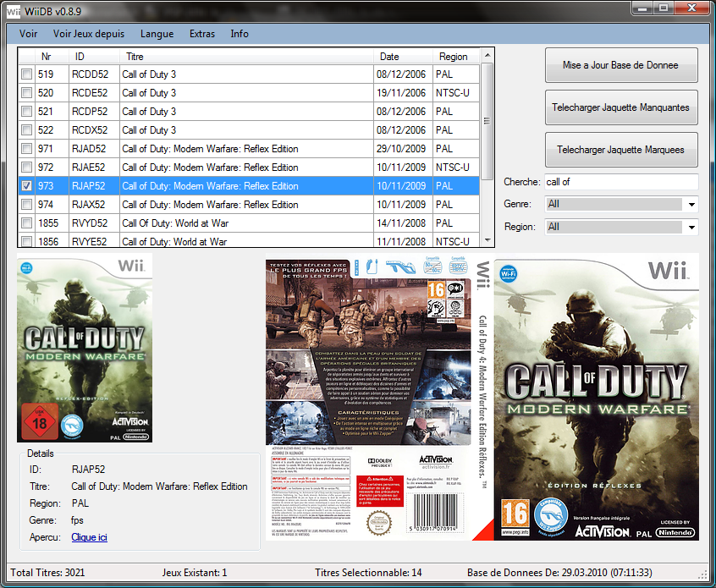This screenshot has height=588, width=716.
Task: Click the WiiDB application icon in title bar
Action: coord(14,11)
